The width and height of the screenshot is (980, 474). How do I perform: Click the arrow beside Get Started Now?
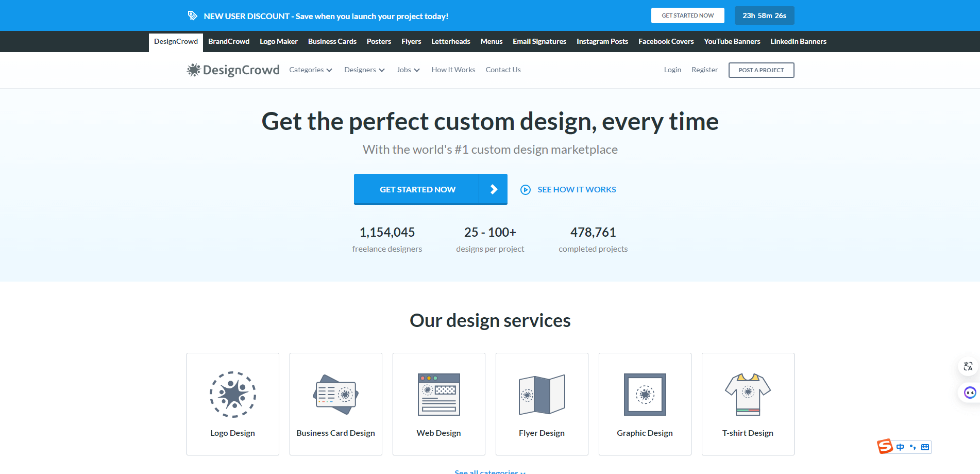493,189
